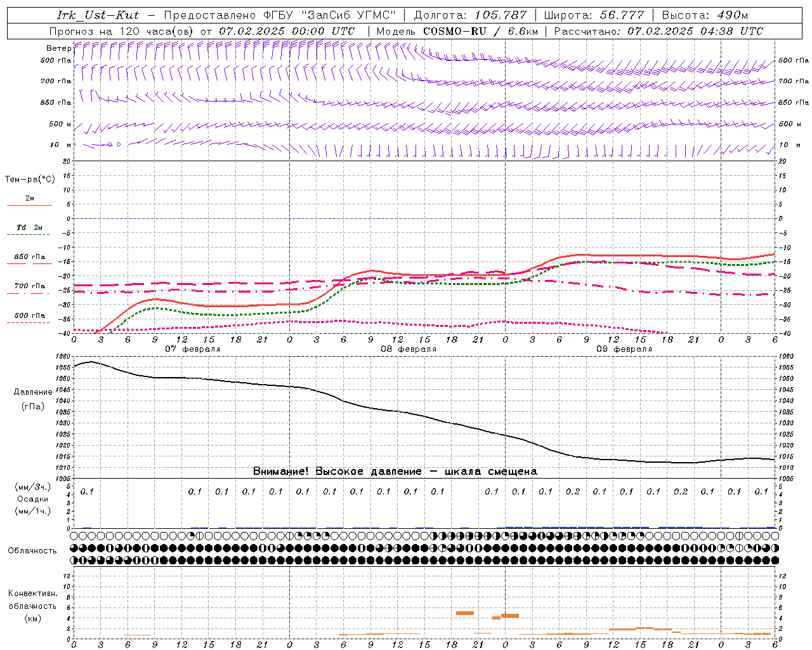The width and height of the screenshot is (812, 650).
Task: Click the "Тем-ра(°C)" temperature panel label
Action: [30, 180]
